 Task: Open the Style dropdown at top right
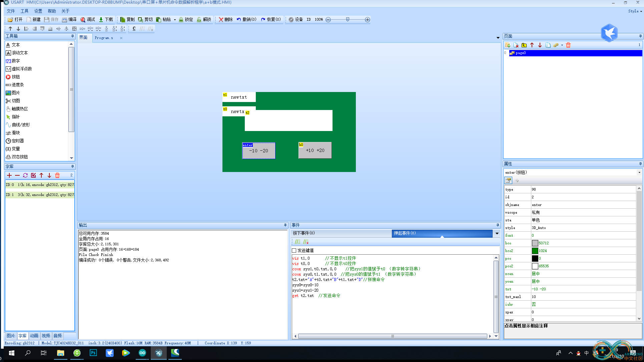[x=635, y=11]
